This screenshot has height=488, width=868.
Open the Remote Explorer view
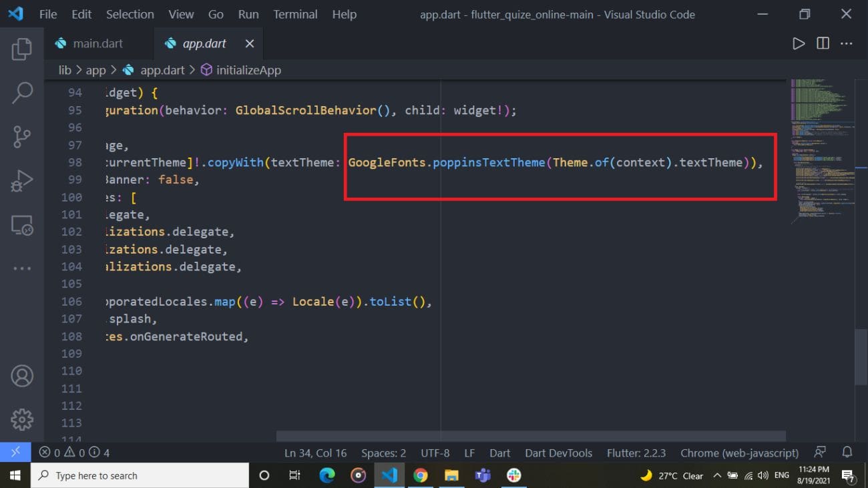[x=22, y=226]
